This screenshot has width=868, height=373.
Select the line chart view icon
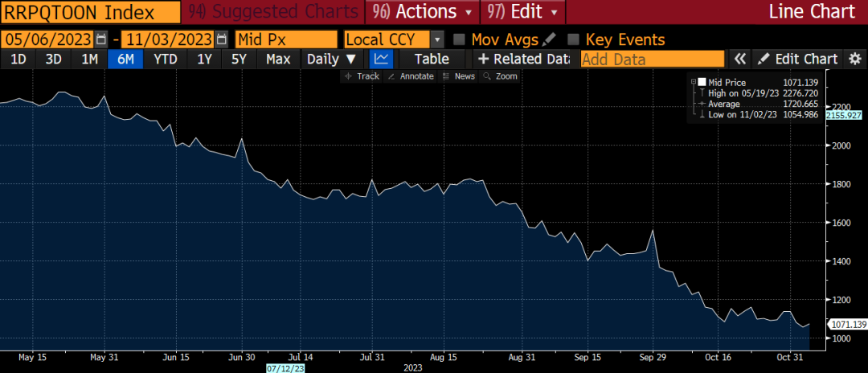[381, 59]
